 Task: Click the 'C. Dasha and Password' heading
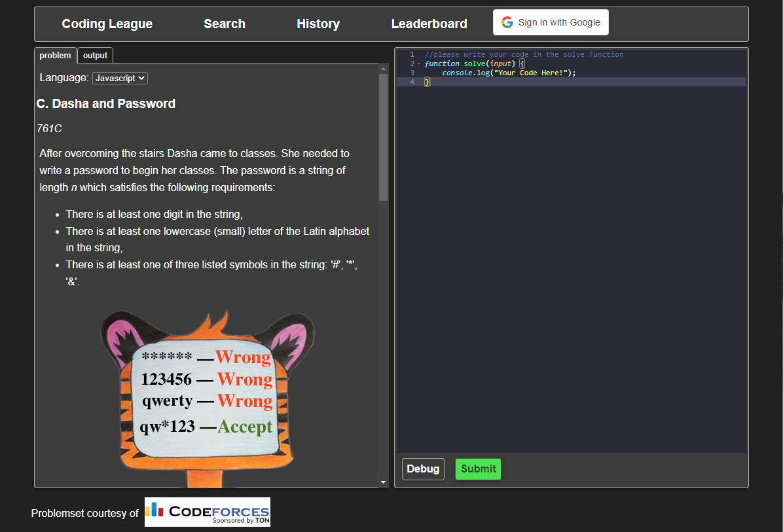[106, 104]
